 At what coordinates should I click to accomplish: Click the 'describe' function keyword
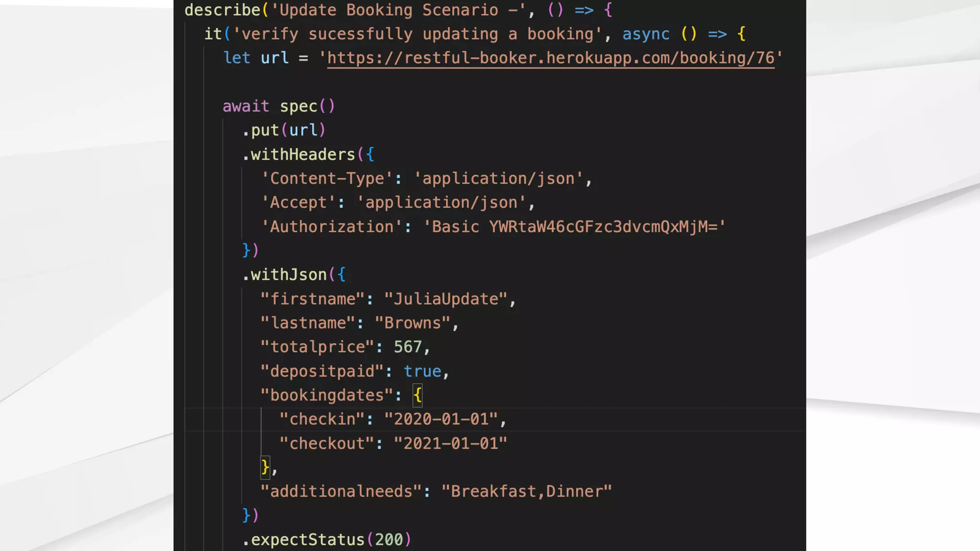222,10
